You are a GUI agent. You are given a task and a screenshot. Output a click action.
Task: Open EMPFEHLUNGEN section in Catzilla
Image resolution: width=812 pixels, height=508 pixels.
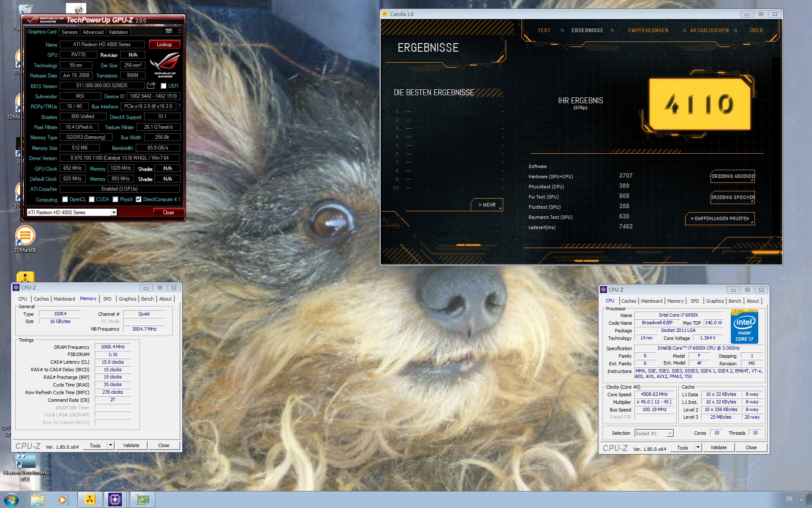[x=648, y=30]
